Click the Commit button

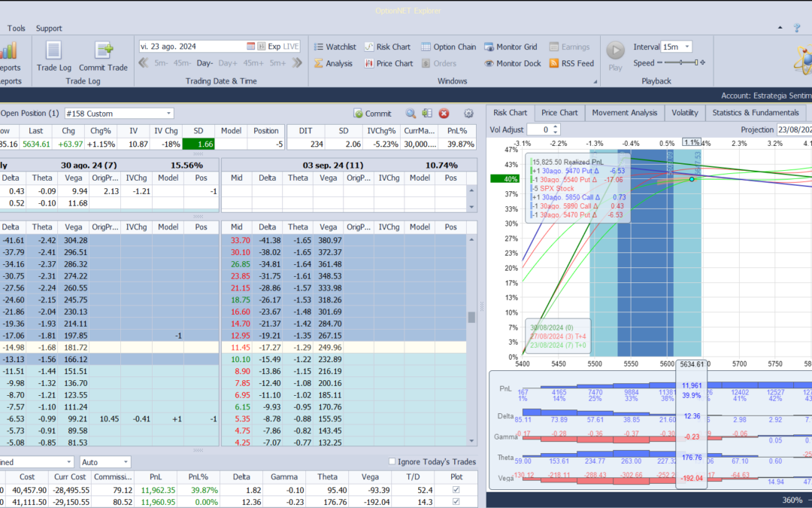(x=372, y=114)
